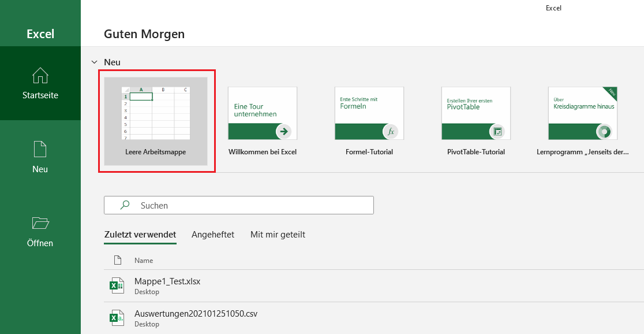This screenshot has width=644, height=334.
Task: Switch to Zuletzt verwendet tab
Action: 140,235
